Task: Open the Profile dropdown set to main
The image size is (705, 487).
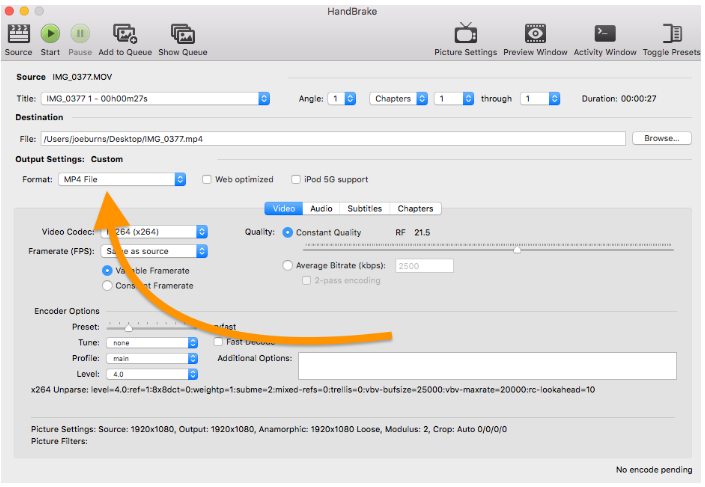Action: tap(152, 358)
